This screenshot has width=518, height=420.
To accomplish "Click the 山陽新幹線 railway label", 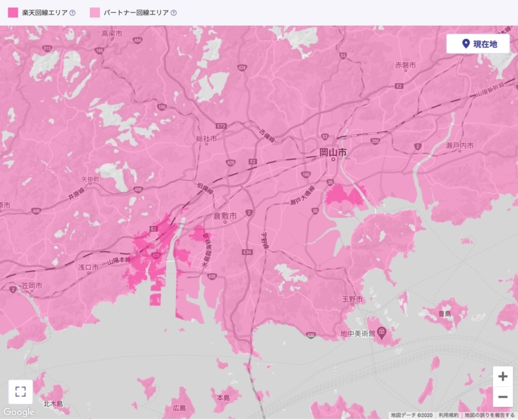I will point(490,89).
